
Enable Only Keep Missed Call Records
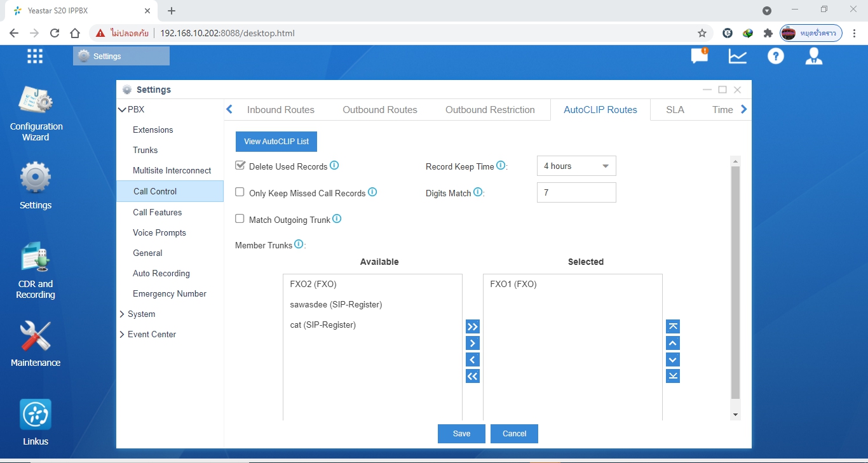[240, 192]
